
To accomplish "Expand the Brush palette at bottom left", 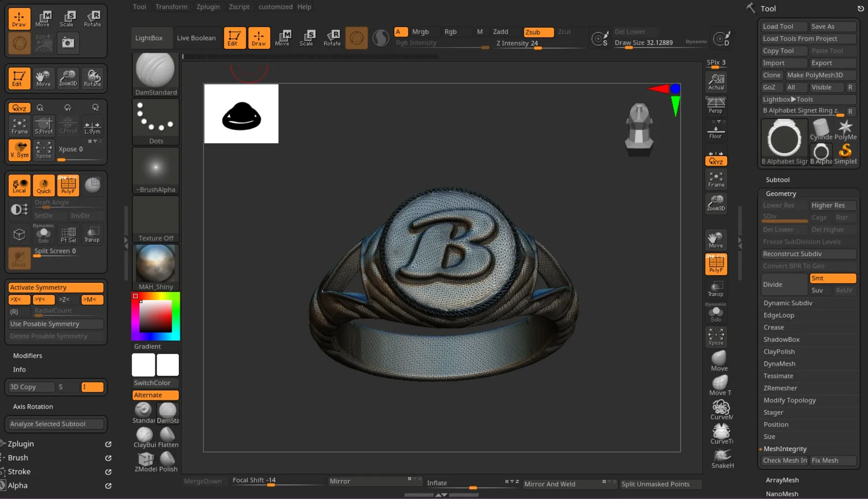I will 18,457.
